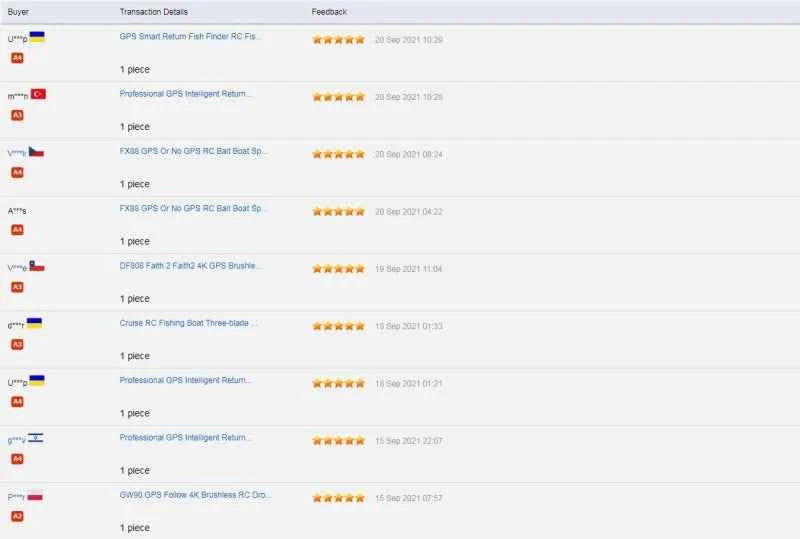
Task: Click '1 piece' under the DF808 Faith 2 link
Action: point(135,299)
